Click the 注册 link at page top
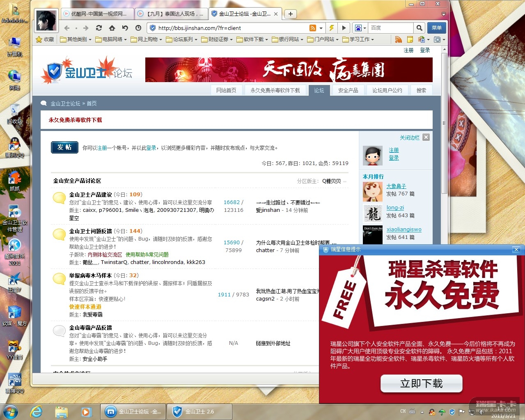The image size is (525, 420). [x=408, y=50]
